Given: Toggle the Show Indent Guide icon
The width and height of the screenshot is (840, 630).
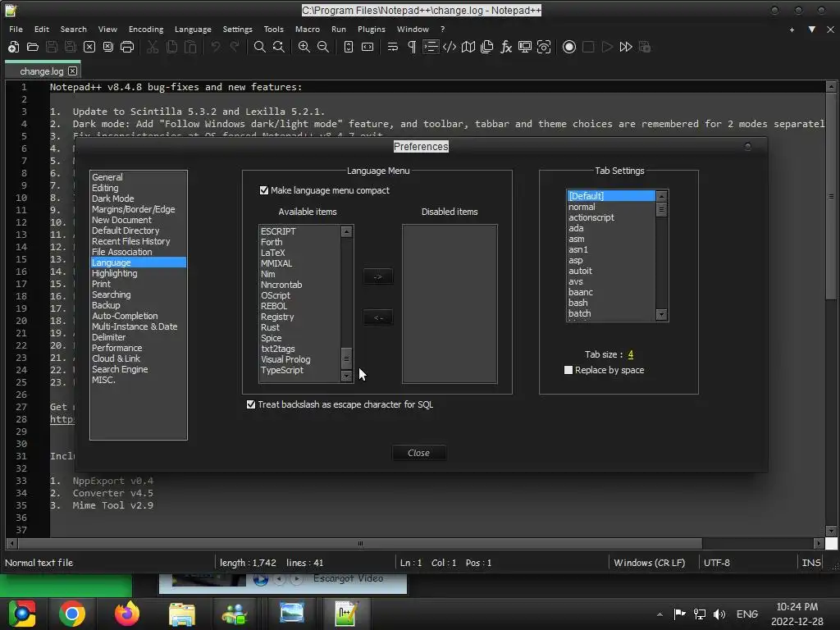Looking at the screenshot, I should pos(431,47).
